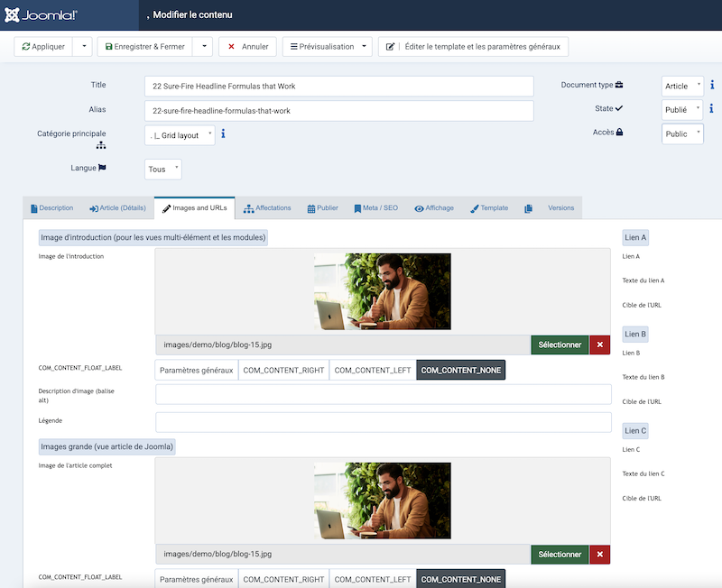The image size is (722, 588).
Task: Switch to the Versions tab
Action: pyautogui.click(x=560, y=208)
